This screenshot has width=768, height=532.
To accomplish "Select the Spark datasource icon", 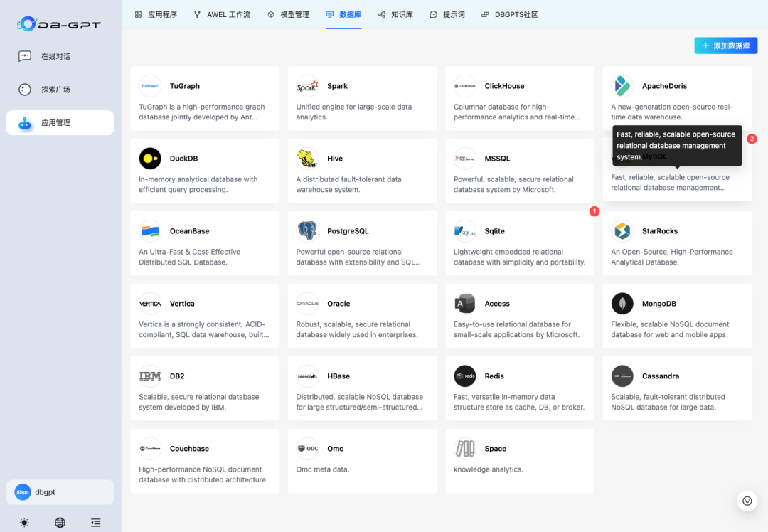I will [307, 85].
